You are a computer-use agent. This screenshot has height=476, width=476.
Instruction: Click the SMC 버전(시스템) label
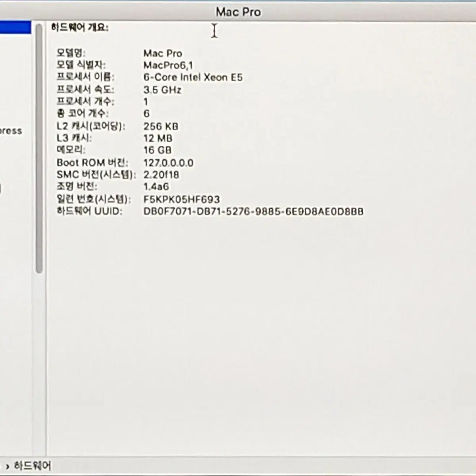pyautogui.click(x=96, y=175)
